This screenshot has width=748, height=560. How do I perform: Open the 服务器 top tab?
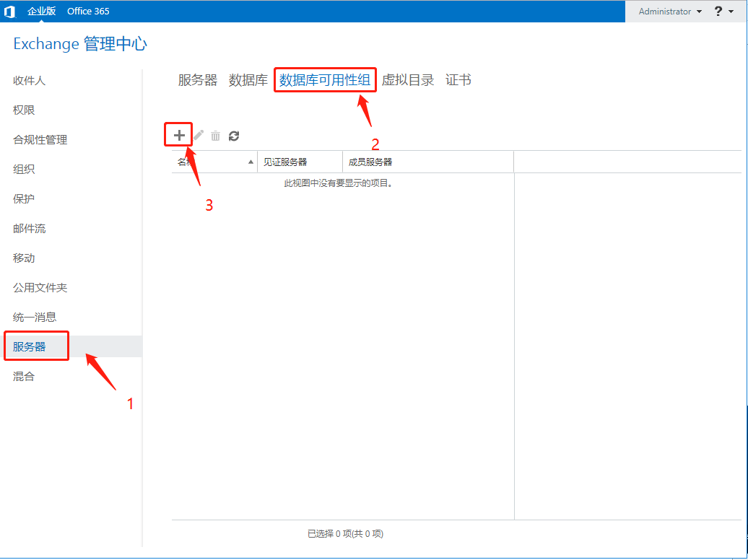click(x=198, y=80)
